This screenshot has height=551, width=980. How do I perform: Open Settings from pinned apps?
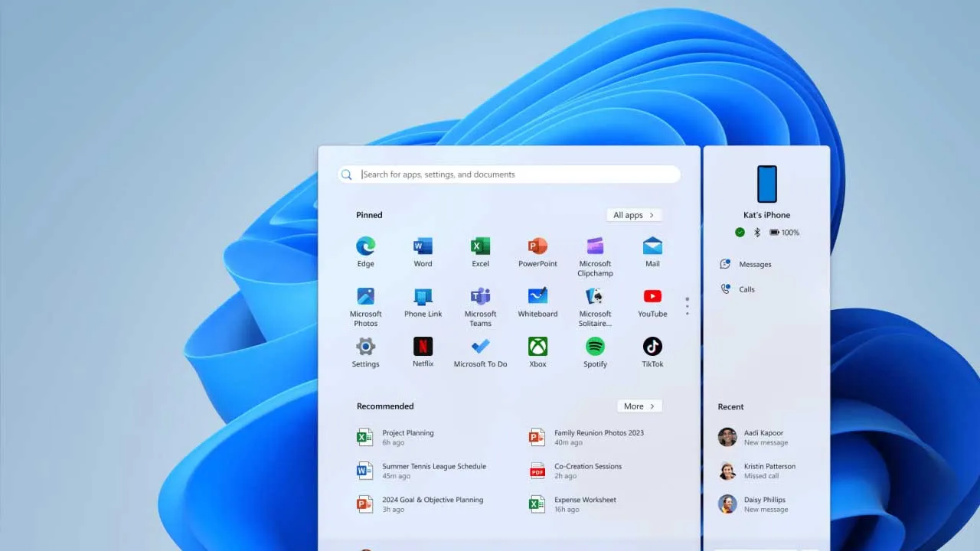365,352
